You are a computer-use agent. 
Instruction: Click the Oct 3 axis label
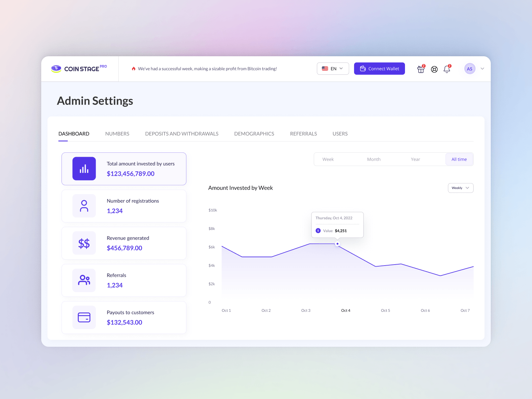pos(306,310)
